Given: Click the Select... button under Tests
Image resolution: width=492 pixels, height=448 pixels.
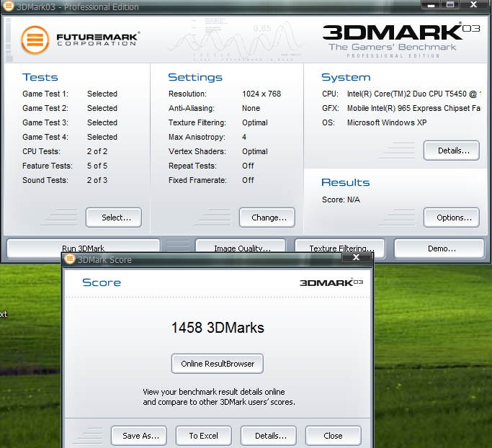Looking at the screenshot, I should pyautogui.click(x=114, y=218).
